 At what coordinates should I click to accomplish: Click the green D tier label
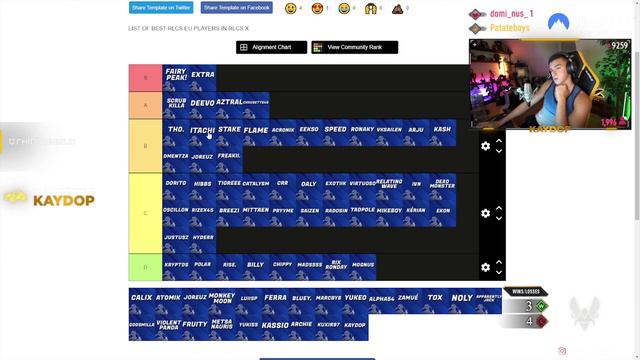pyautogui.click(x=145, y=267)
